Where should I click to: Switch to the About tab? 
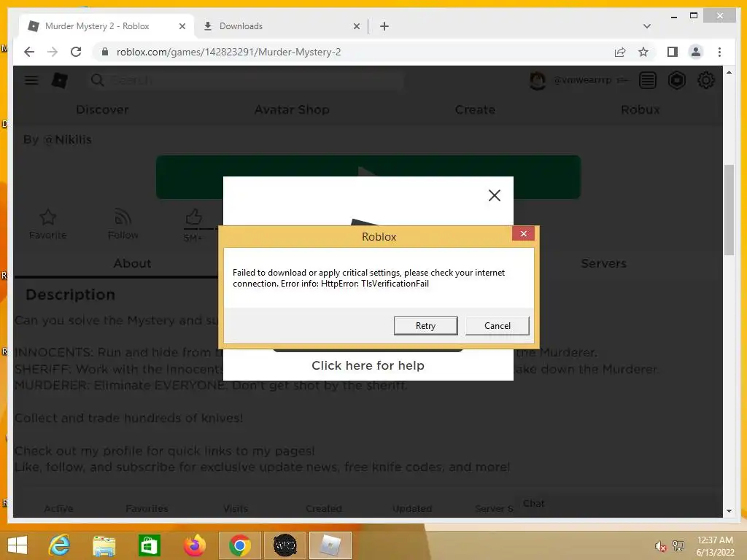132,263
